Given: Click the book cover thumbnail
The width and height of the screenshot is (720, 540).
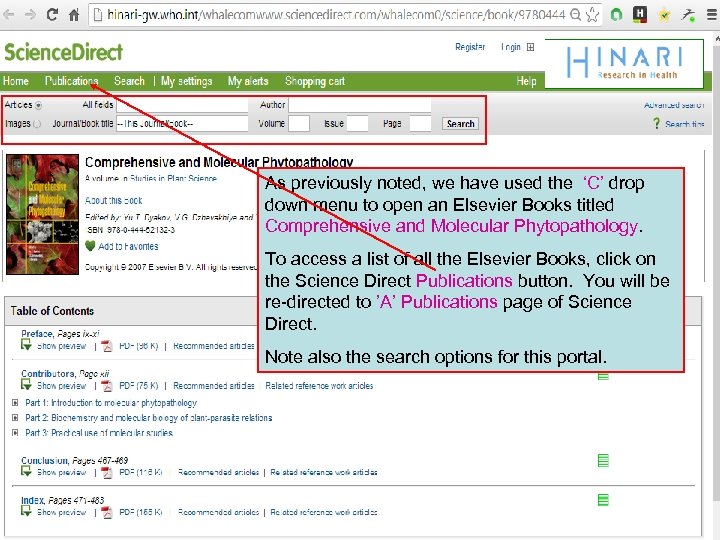Looking at the screenshot, I should click(42, 214).
